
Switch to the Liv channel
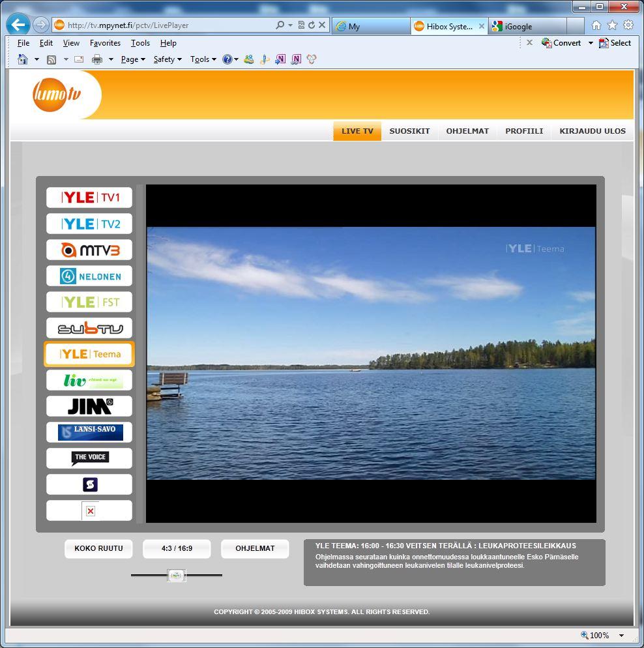[89, 380]
